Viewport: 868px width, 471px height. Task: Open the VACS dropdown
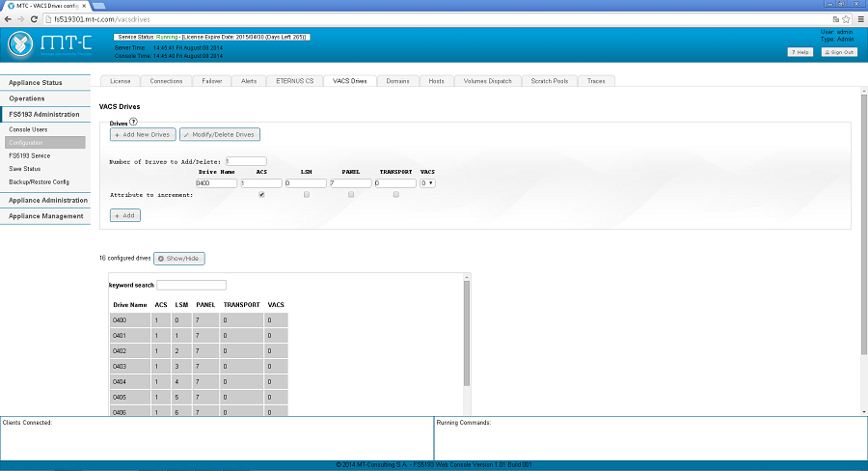(427, 182)
